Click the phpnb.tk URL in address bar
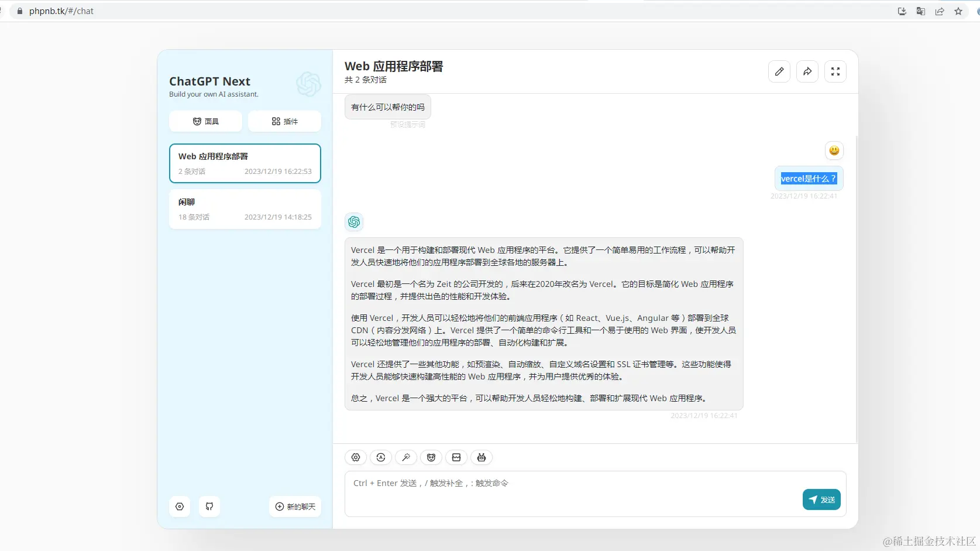This screenshot has height=551, width=980. [61, 11]
